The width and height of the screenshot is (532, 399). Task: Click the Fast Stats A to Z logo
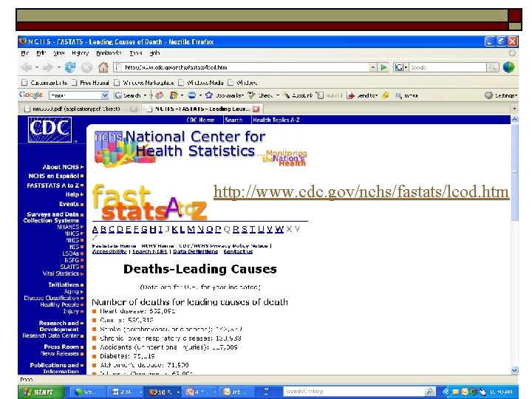click(149, 202)
